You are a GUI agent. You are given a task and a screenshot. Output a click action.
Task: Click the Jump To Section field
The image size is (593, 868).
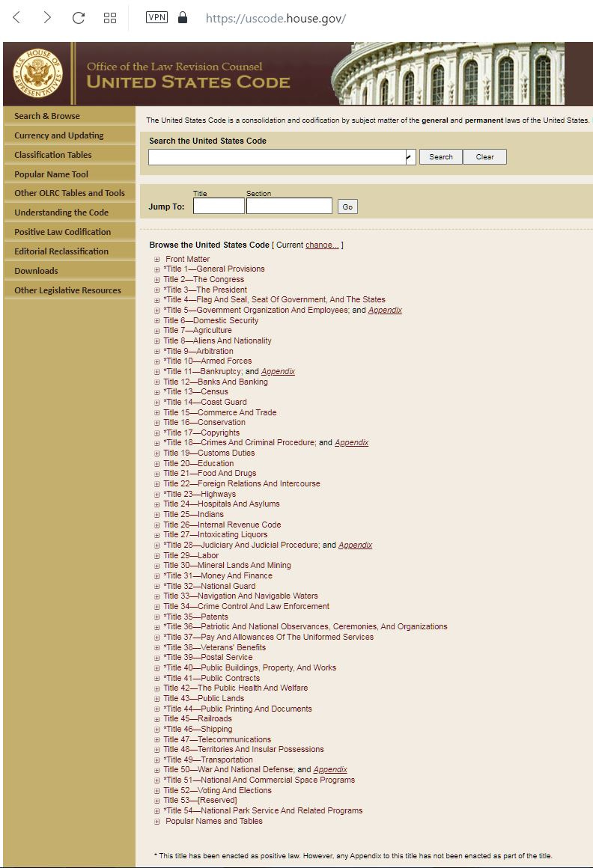click(x=289, y=206)
